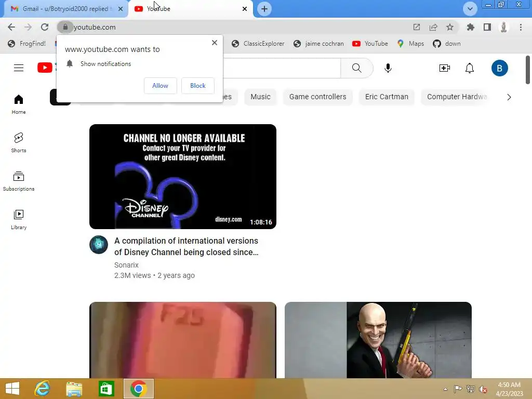Open Shorts in the sidebar
This screenshot has height=399, width=532.
point(19,142)
